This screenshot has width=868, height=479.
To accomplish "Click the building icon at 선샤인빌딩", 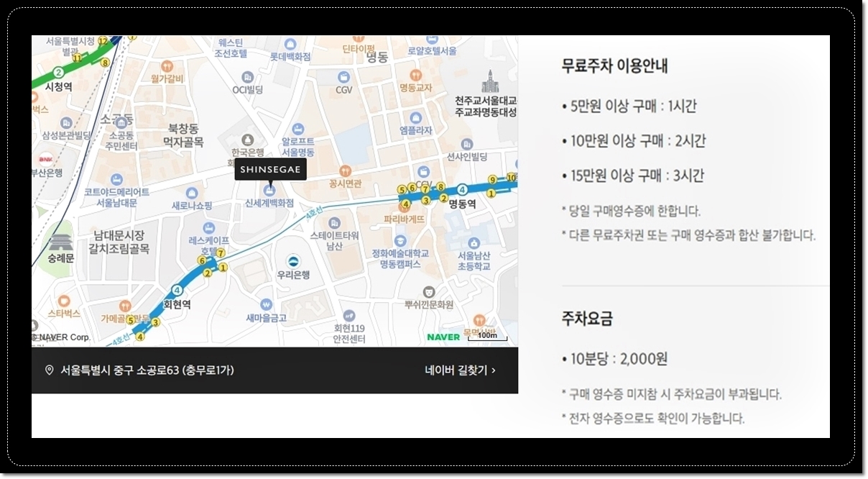I will point(466,144).
